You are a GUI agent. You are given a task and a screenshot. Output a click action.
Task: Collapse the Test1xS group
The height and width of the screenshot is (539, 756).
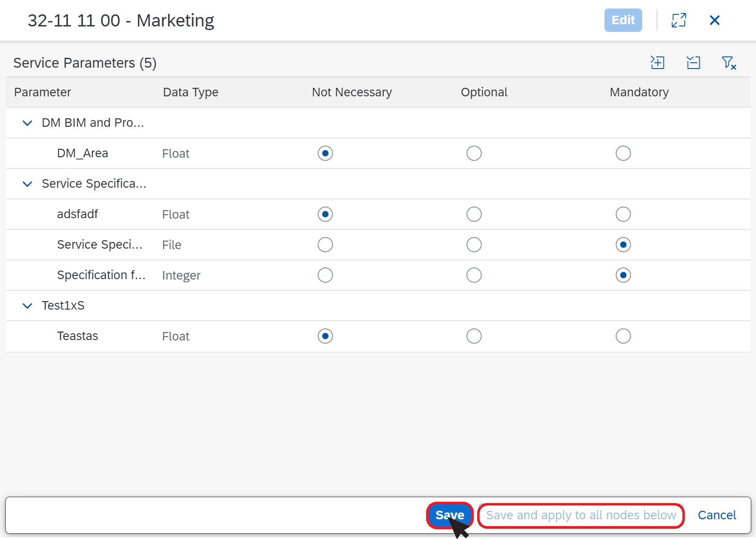tap(27, 306)
